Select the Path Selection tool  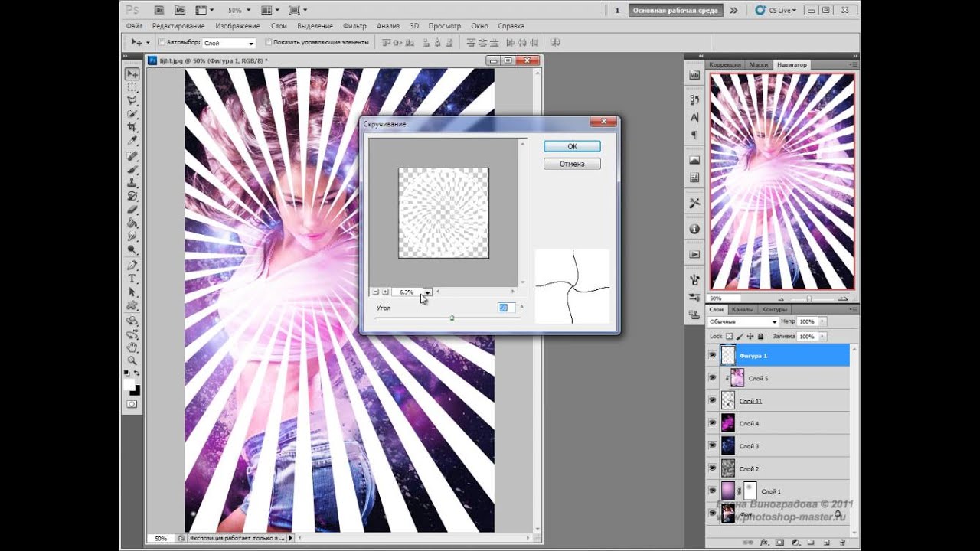[132, 292]
